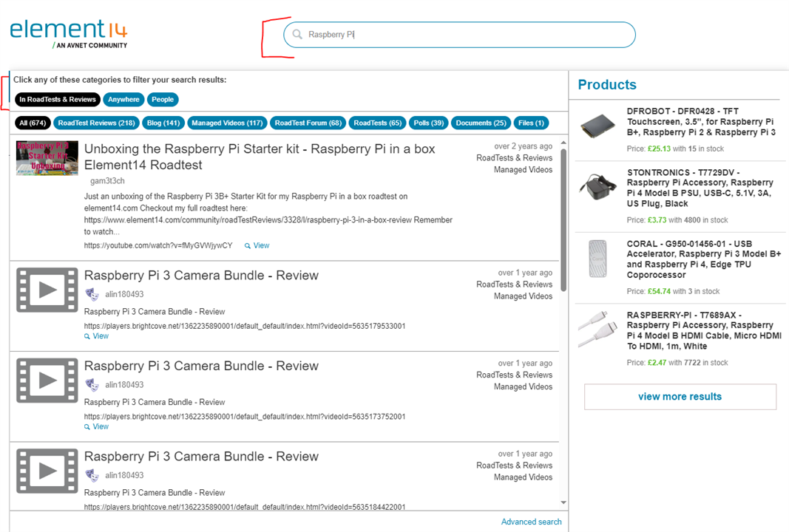This screenshot has width=789, height=532.
Task: Open Camera Bundle Review title above videoId=5635173752001
Action: coord(201,366)
